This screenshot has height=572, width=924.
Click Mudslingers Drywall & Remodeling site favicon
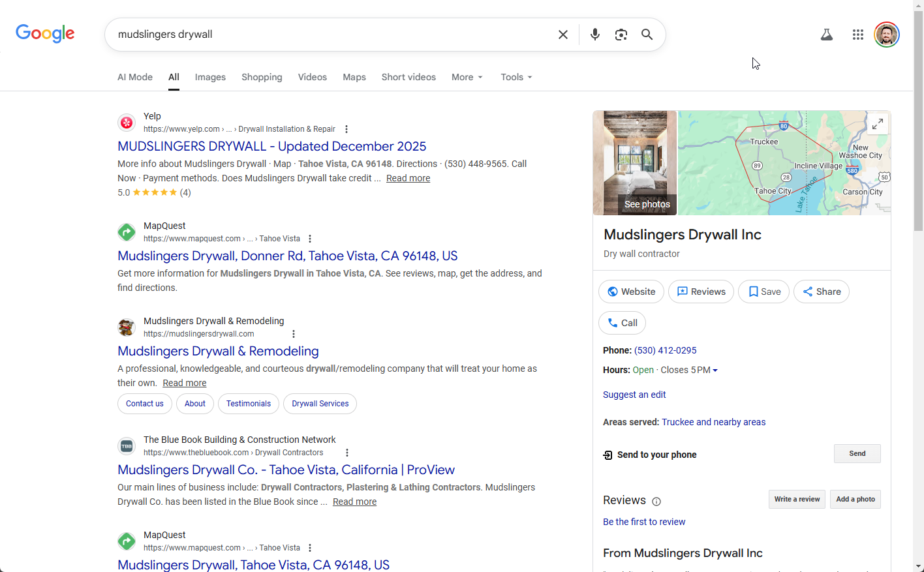pos(127,327)
